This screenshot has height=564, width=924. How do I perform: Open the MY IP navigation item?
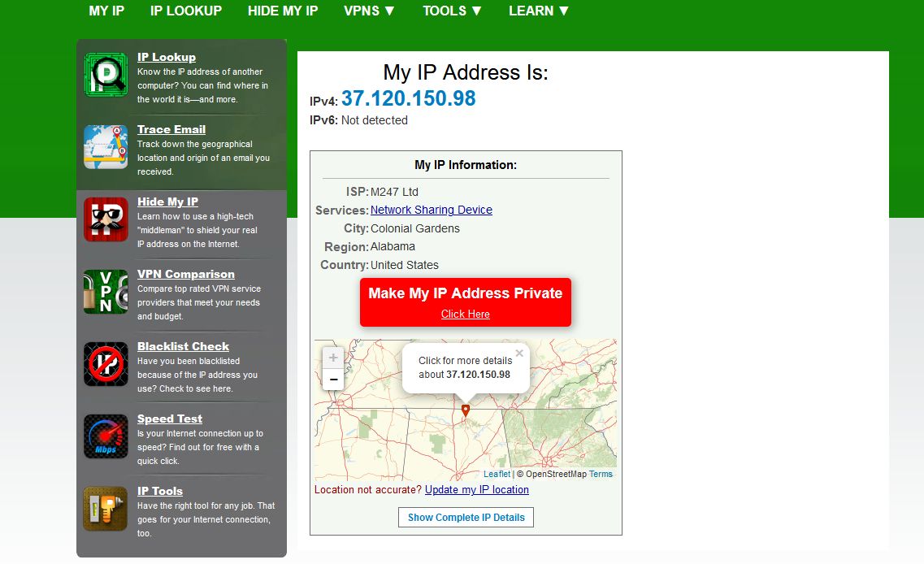[106, 11]
